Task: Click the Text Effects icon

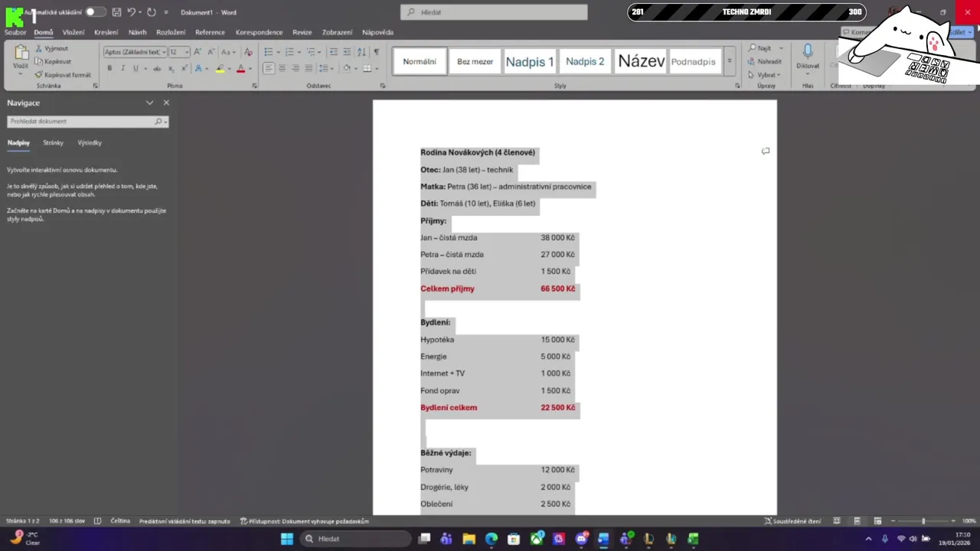Action: coord(198,68)
